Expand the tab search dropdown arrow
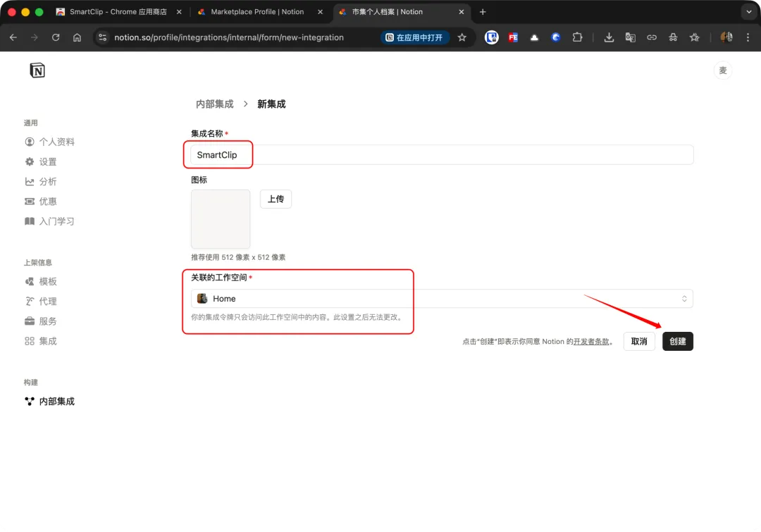The height and width of the screenshot is (532, 761). (x=749, y=12)
